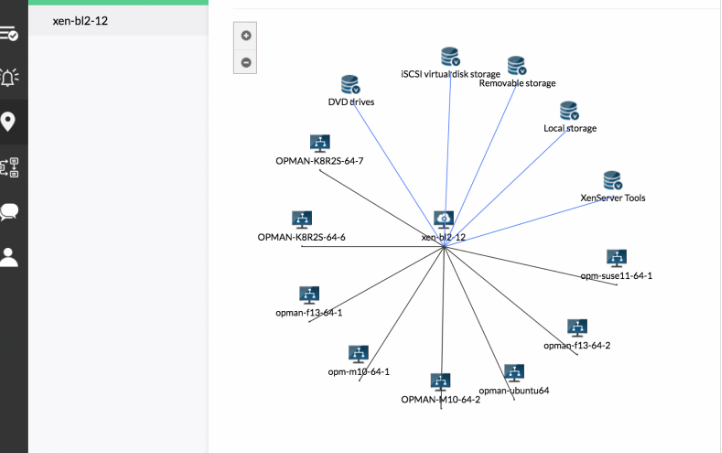Open the checklist icon in the sidebar
Screen dimensions: 722x453
9,34
